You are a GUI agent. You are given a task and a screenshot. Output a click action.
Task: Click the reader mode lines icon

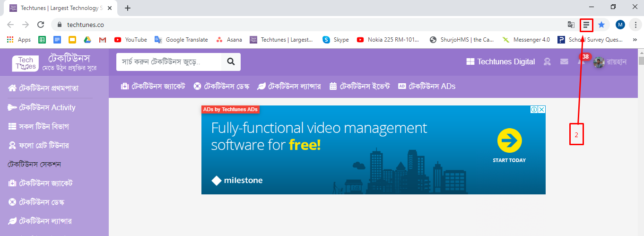(586, 25)
